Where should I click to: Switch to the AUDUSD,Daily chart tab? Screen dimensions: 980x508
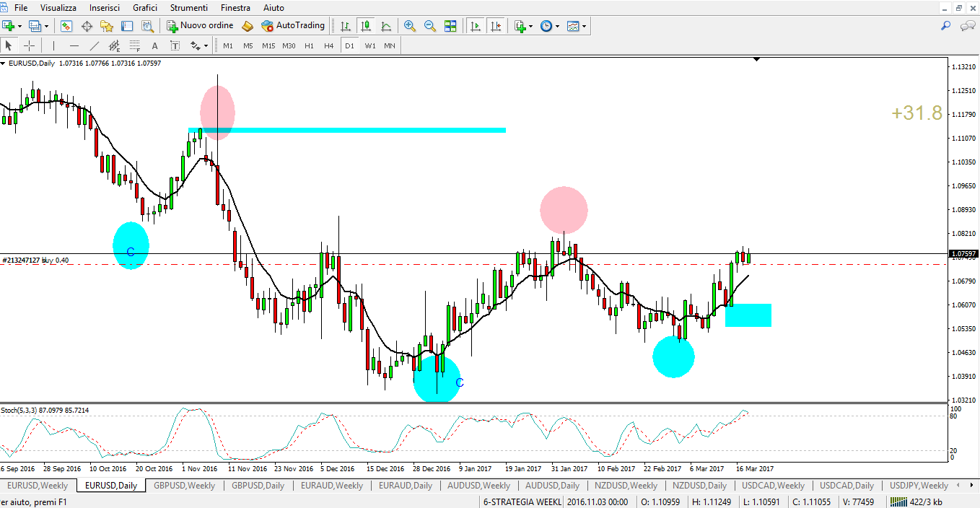click(x=553, y=486)
